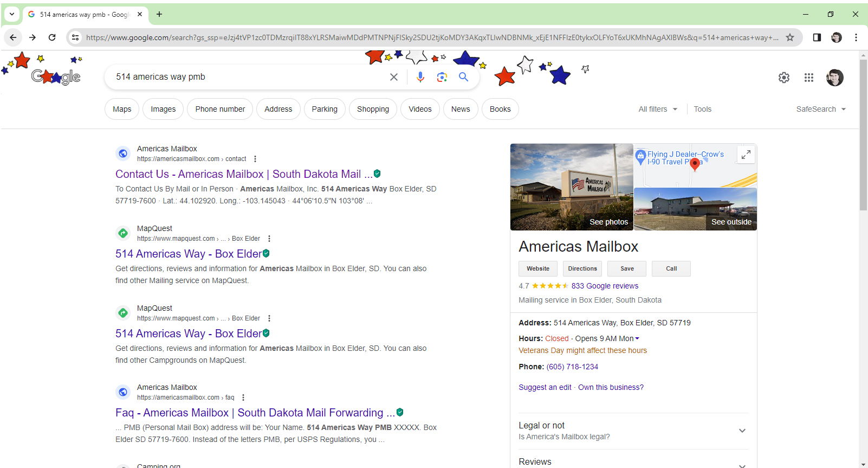Viewport: 868px width, 468px height.
Task: Click Own this business?
Action: click(x=611, y=387)
